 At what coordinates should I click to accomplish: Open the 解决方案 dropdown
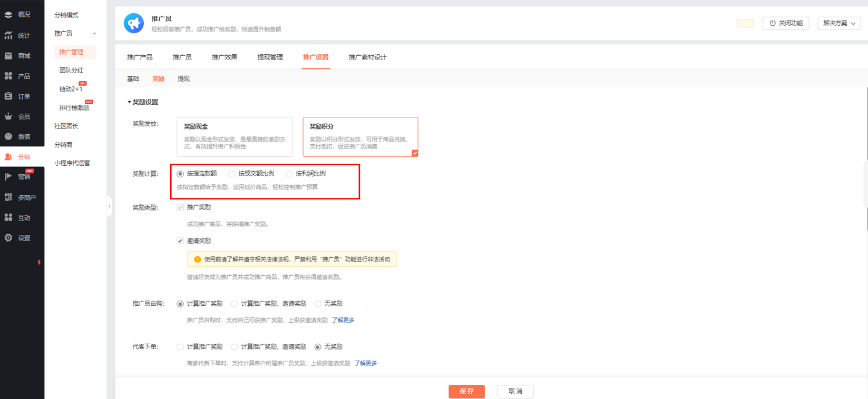[839, 23]
